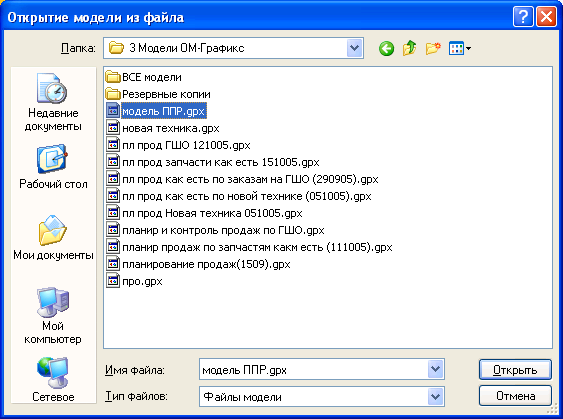Open Мои документы in the places bar
The height and width of the screenshot is (419, 563).
(x=53, y=238)
